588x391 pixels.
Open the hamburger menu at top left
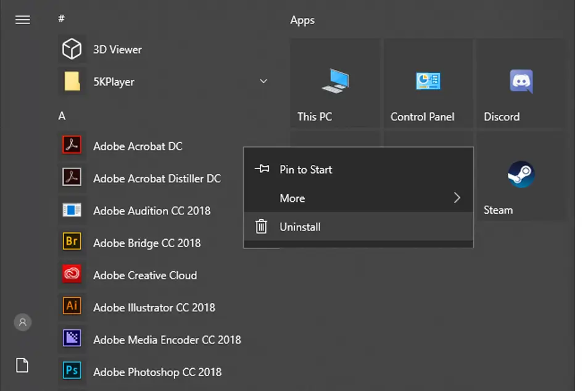(23, 20)
